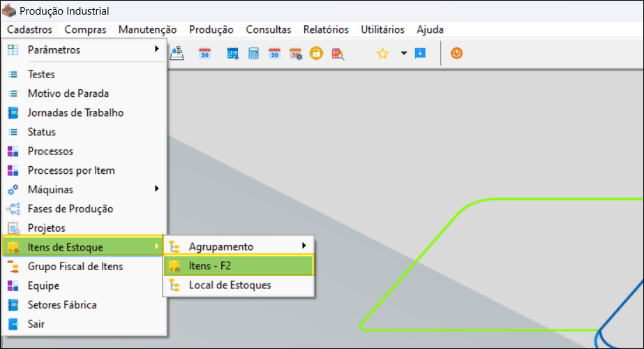Click the Fases de Produção flow icon
The image size is (644, 349).
click(13, 209)
